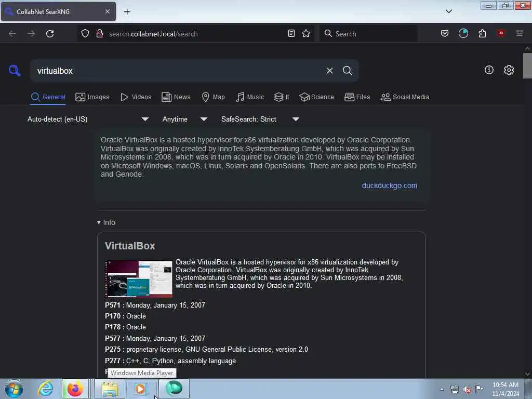Open Anytime time range dropdown
532x399 pixels.
(184, 119)
